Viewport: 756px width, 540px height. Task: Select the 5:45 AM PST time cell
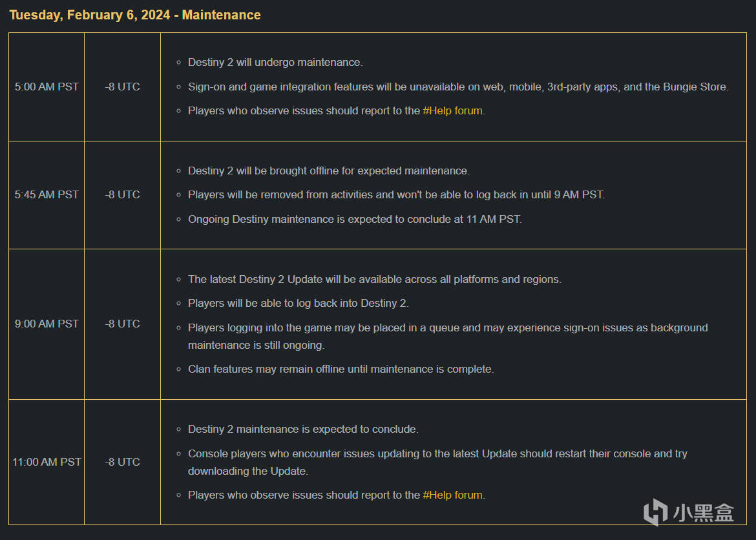click(47, 195)
